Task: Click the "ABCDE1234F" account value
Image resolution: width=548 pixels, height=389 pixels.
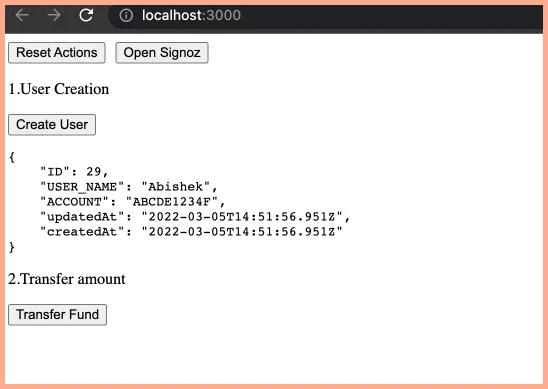Action: [172, 202]
